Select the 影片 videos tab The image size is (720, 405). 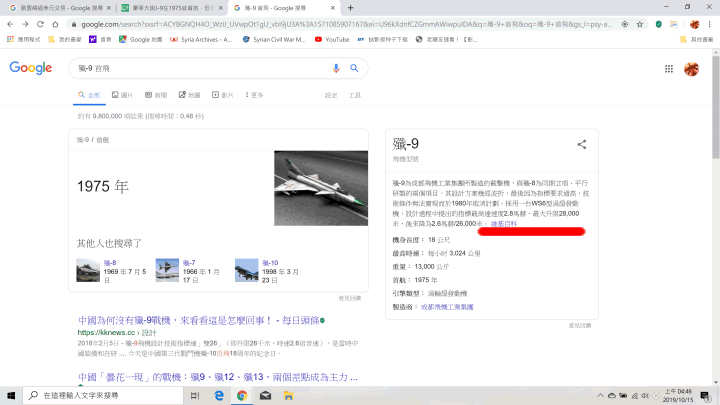(223, 95)
